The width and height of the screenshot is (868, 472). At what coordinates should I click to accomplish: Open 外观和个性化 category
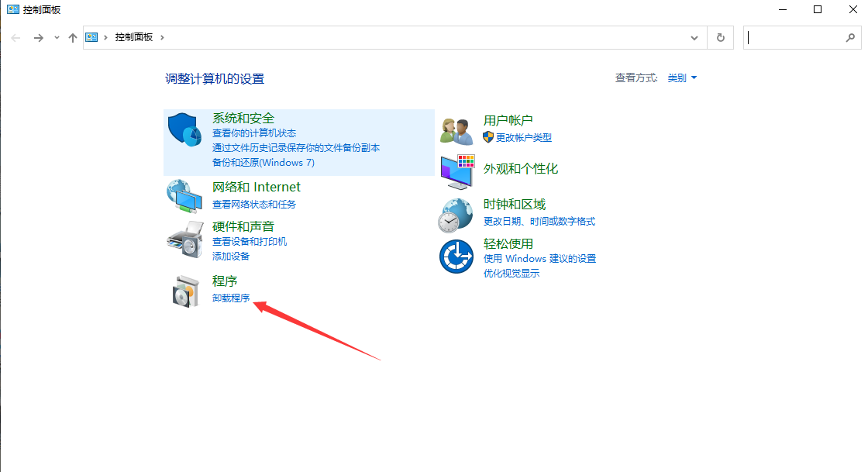tap(521, 169)
